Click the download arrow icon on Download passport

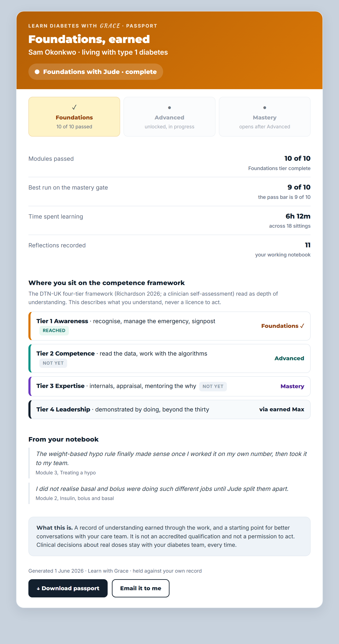tap(38, 589)
